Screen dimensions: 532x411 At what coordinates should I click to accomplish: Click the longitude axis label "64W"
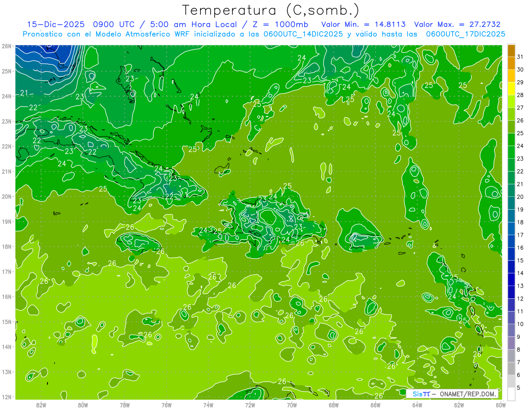click(417, 405)
